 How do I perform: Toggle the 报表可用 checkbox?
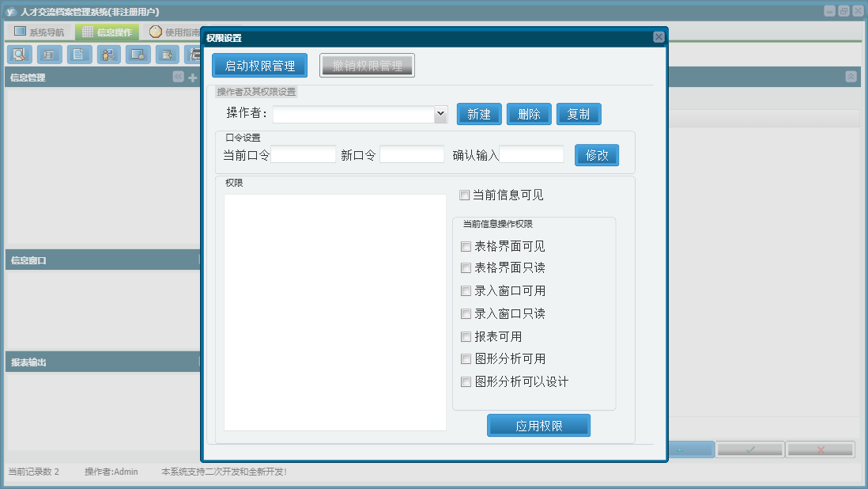(x=466, y=337)
